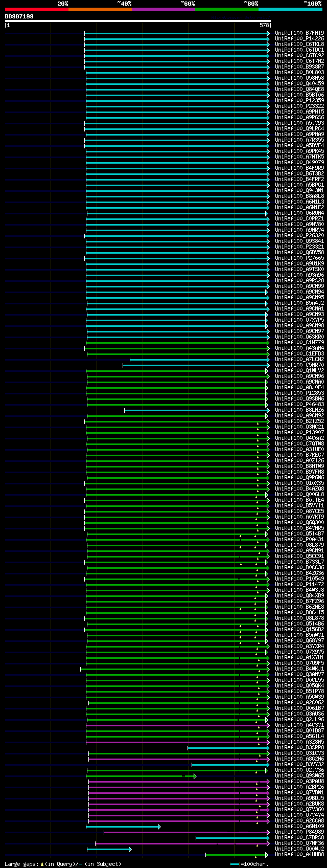
Task: Select label UniRef100_B4AZQ8
Action: [299, 488]
